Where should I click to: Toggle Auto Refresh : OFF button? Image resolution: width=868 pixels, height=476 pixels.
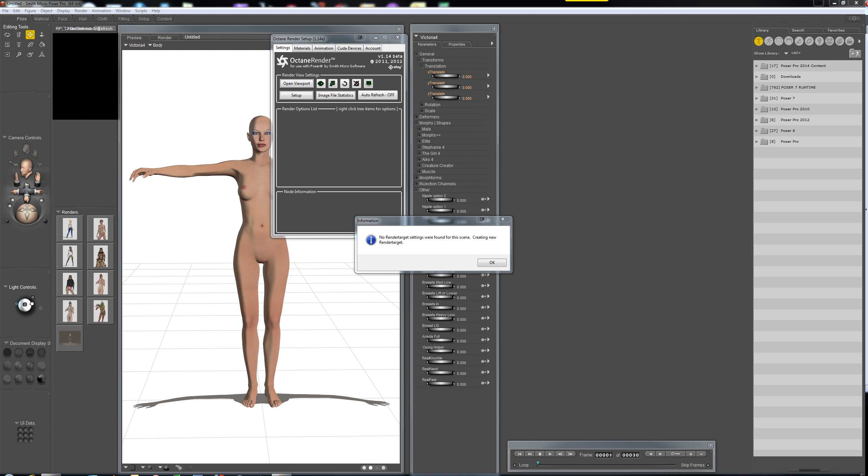tap(378, 95)
